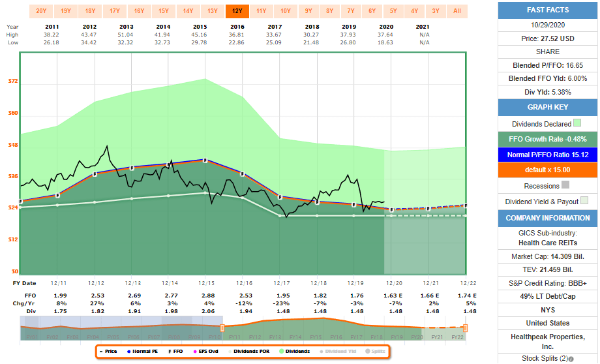Click the Health Care REITs text
This screenshot has height=364, width=600.
[548, 243]
